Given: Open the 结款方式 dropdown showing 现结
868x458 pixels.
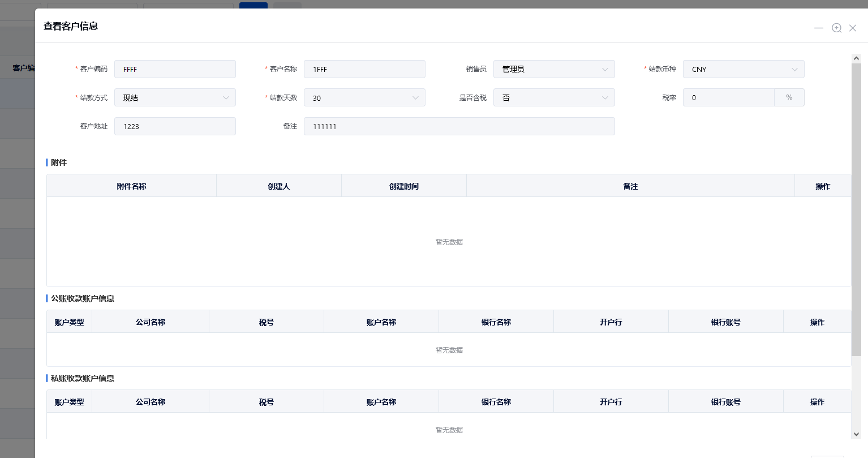Looking at the screenshot, I should [175, 98].
